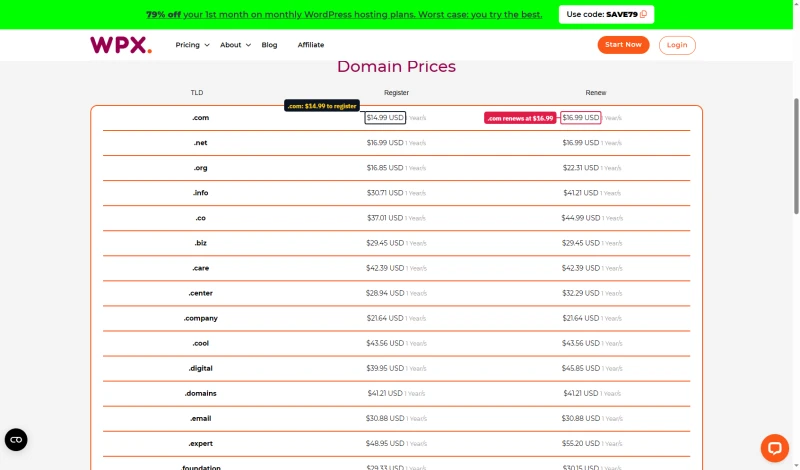This screenshot has height=470, width=800.
Task: Select the .domains TLD row label
Action: click(x=201, y=393)
